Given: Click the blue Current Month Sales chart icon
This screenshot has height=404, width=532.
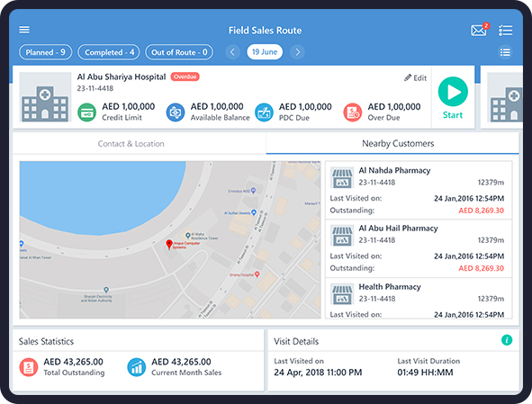Looking at the screenshot, I should (137, 367).
